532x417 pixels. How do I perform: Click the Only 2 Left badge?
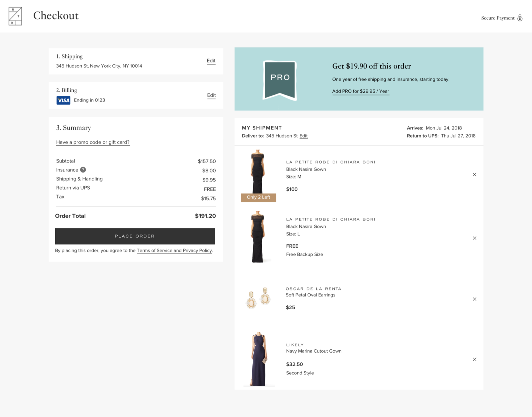258,197
